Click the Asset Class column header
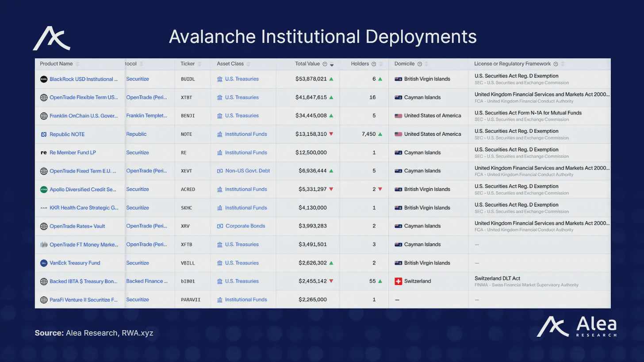644x362 pixels. click(x=230, y=64)
